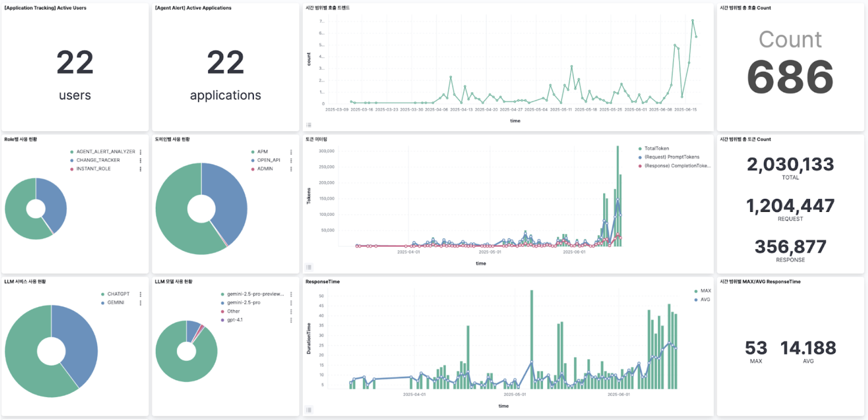Viewport: 868px width, 420px height.
Task: Open options dropdown for OPEN_API legend
Action: (291, 161)
